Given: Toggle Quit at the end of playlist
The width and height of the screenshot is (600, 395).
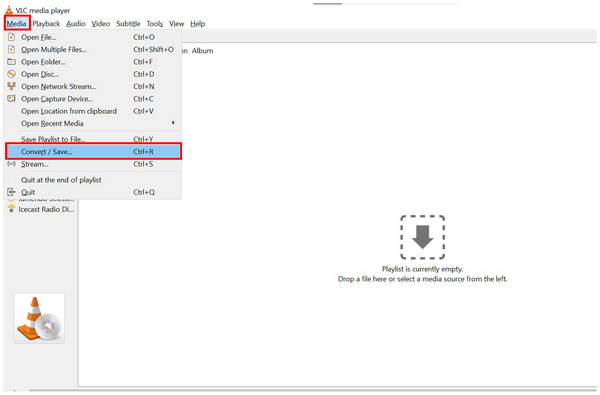Looking at the screenshot, I should (93, 180).
